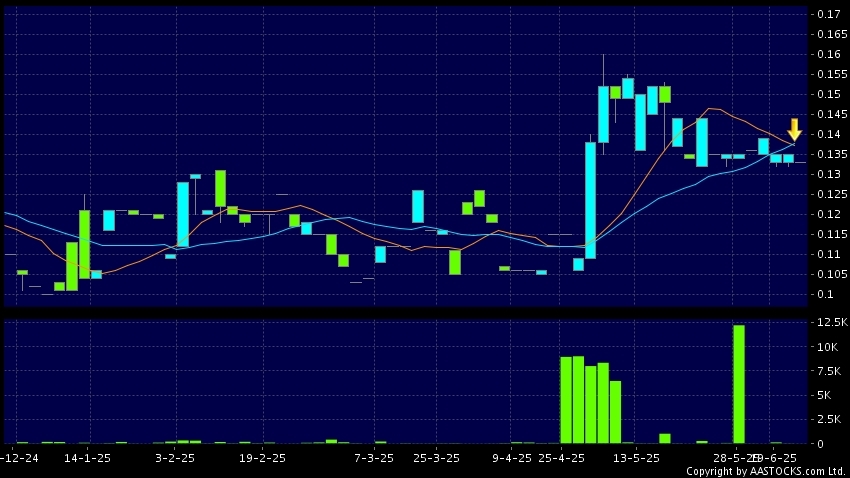The image size is (850, 478).
Task: Select the 3-2-25 date label
Action: pos(175,458)
